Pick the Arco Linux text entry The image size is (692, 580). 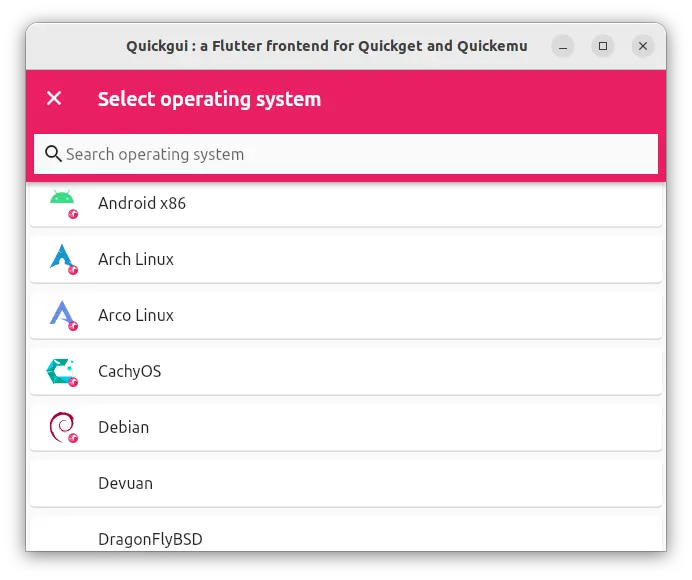click(135, 315)
